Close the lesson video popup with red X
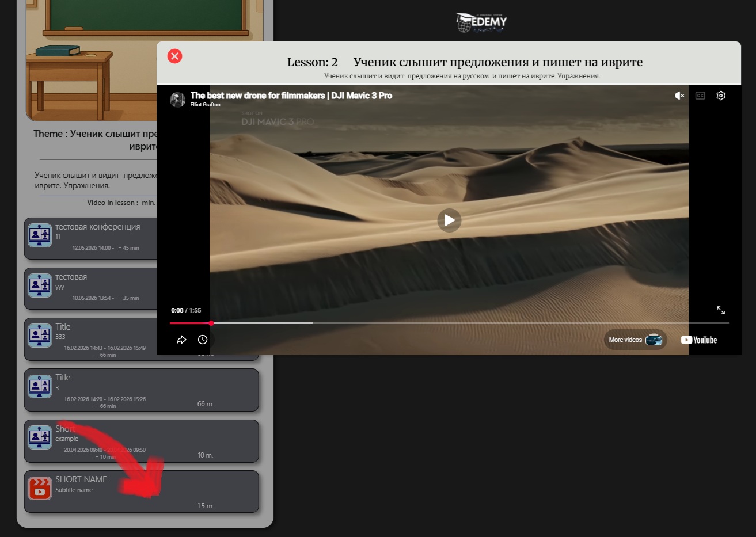 (174, 56)
